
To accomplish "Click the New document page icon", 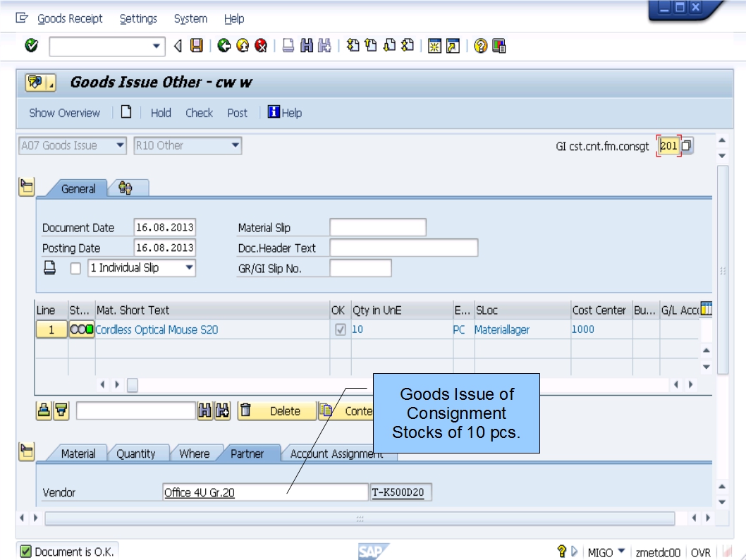I will [126, 112].
